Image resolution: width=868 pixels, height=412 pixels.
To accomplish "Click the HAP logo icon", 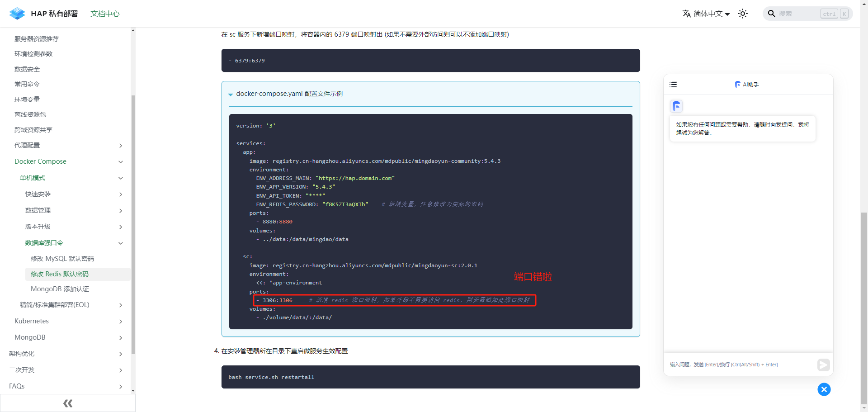I will coord(17,14).
